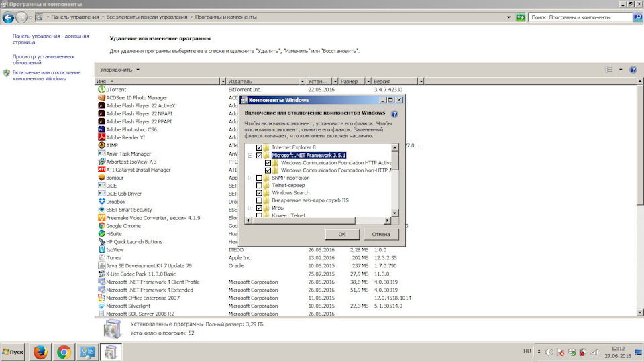Viewport: 644px width, 362px height.
Task: Expand the SNMP-протокол node
Action: click(250, 178)
